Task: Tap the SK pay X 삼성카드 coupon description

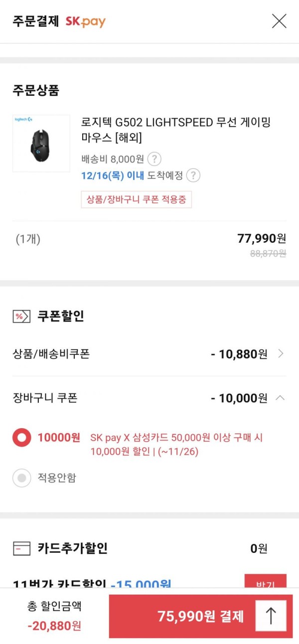Action: [x=177, y=445]
